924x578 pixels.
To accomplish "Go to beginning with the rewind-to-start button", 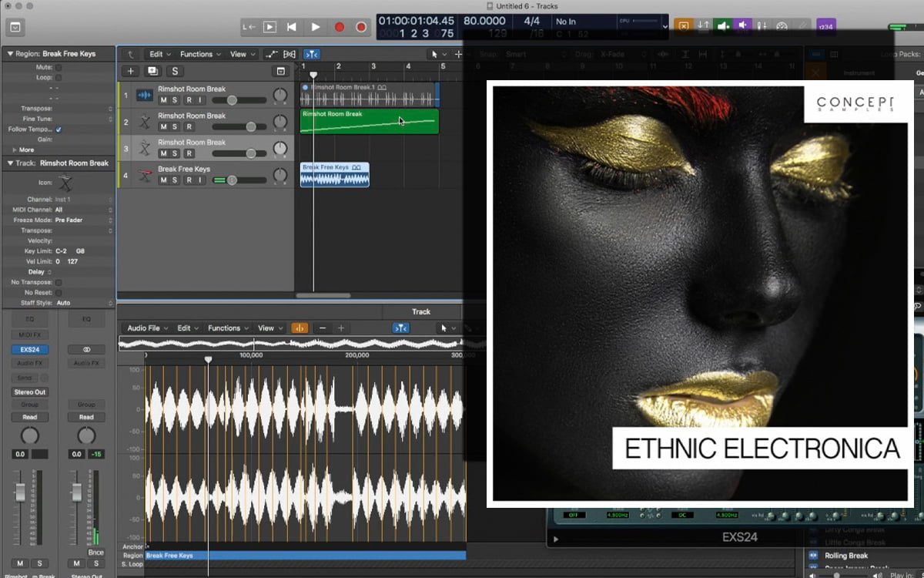I will pos(292,27).
